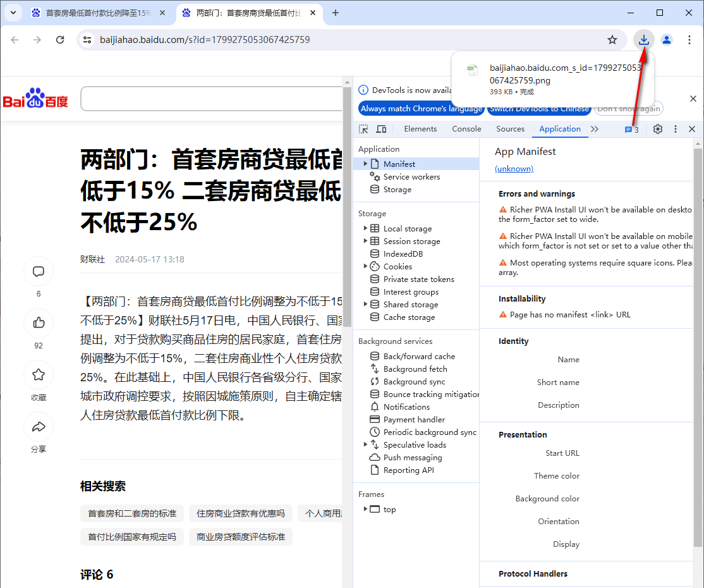Screen dimensions: 704x588
Task: Click the inspect element picker icon
Action: [363, 129]
